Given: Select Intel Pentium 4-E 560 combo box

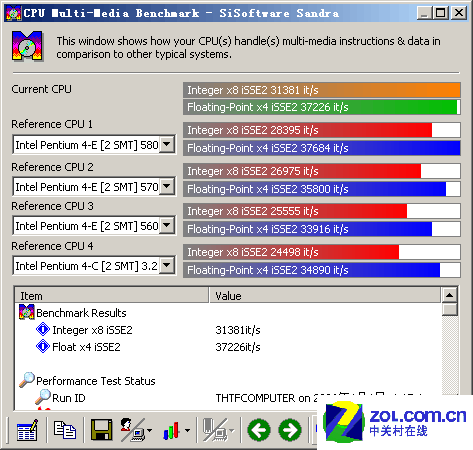Looking at the screenshot, I should pyautogui.click(x=94, y=225).
